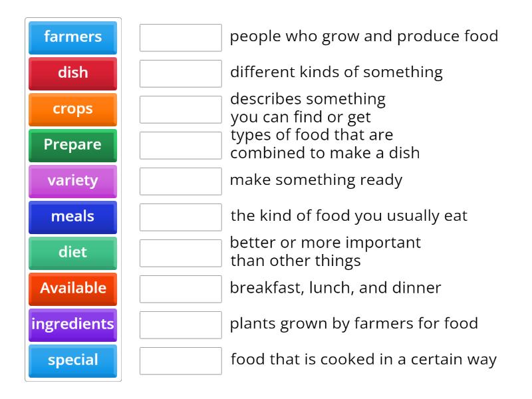Image resolution: width=532 pixels, height=399 pixels.
Task: Click blank box next to 'describes something you can find'
Action: point(180,109)
